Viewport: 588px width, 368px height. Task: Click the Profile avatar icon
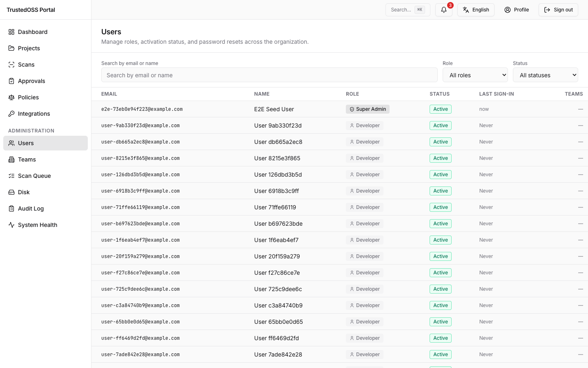click(508, 10)
